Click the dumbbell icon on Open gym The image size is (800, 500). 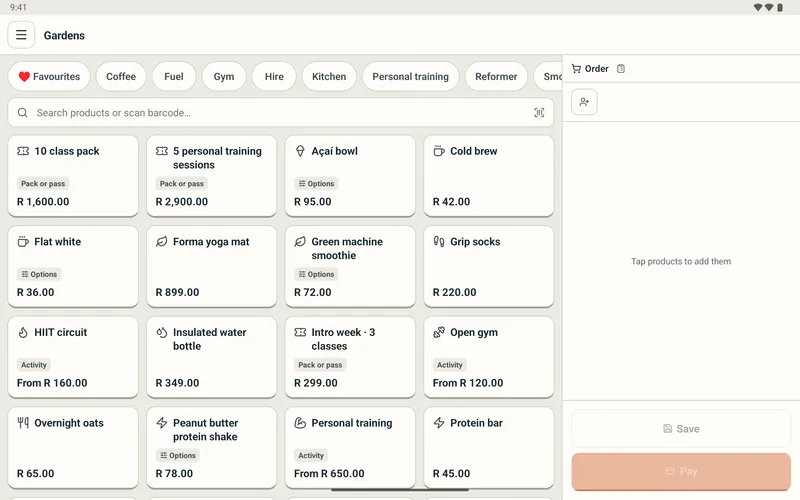[x=439, y=332]
